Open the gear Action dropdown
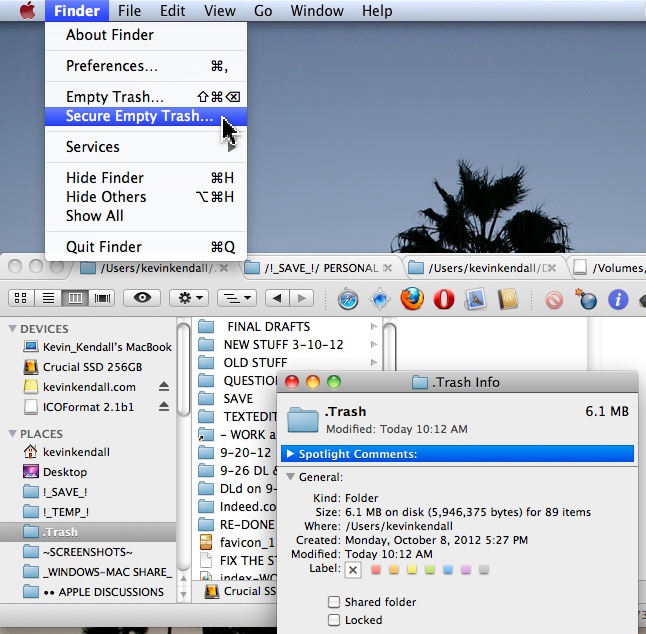This screenshot has width=646, height=634. click(x=187, y=298)
